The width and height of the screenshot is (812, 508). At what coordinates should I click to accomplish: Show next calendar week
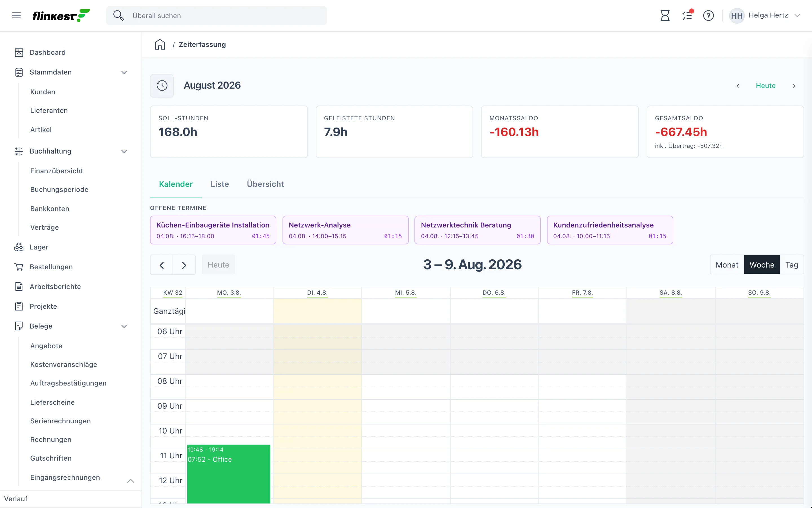pos(184,265)
